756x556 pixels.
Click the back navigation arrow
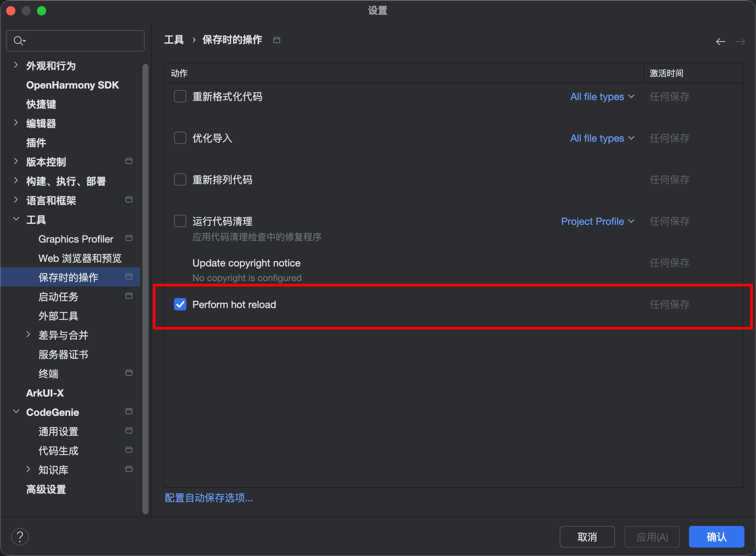[x=721, y=42]
